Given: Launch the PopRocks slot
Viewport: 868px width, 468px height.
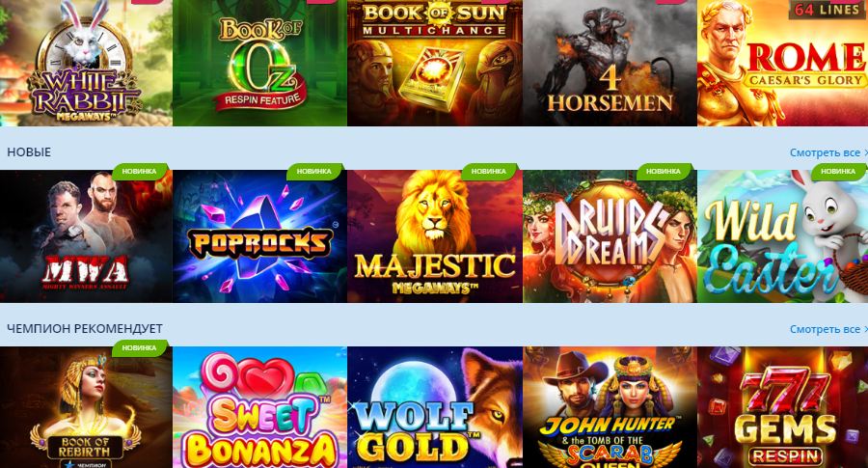Looking at the screenshot, I should tap(259, 236).
